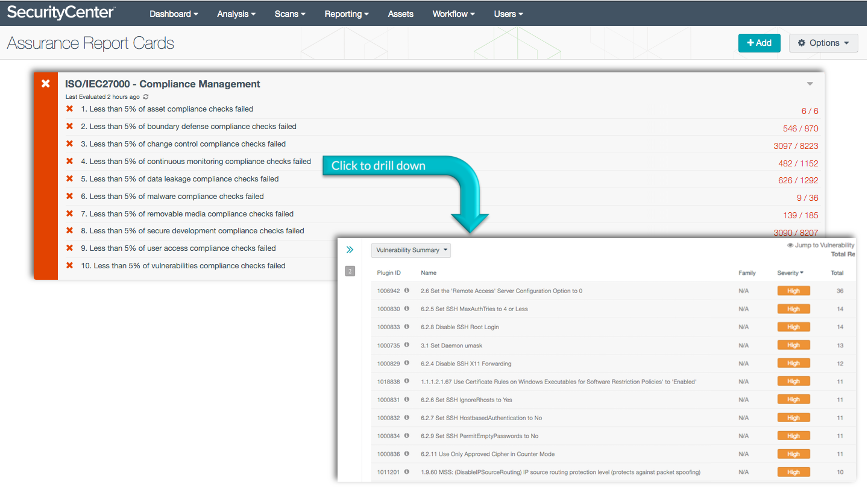Open the Workflow dropdown menu
The image size is (868, 495).
tap(453, 14)
